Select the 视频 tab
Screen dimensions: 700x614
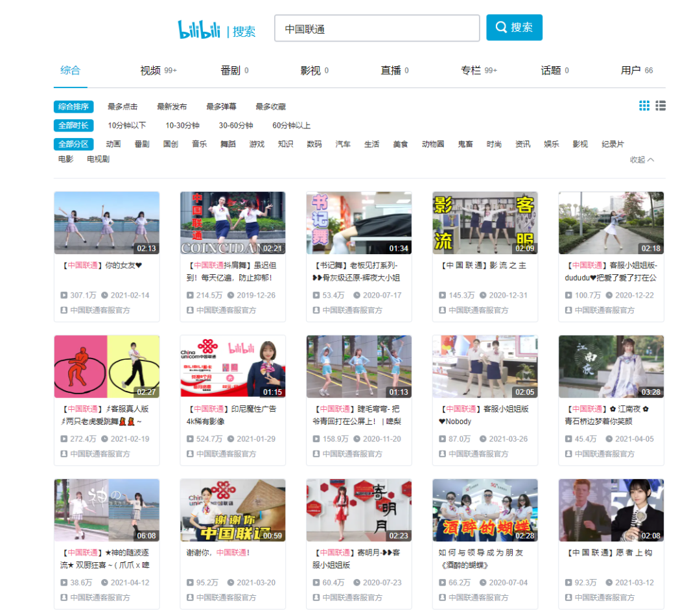(x=159, y=71)
